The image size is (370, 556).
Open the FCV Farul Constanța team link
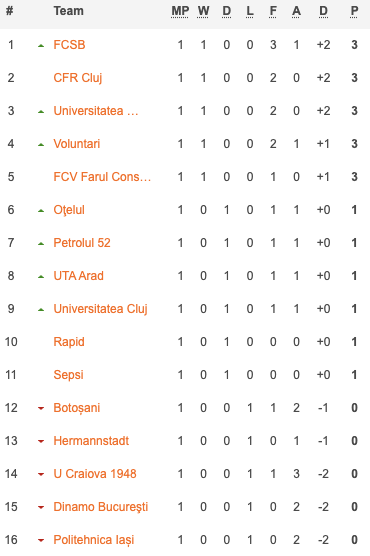click(x=102, y=177)
